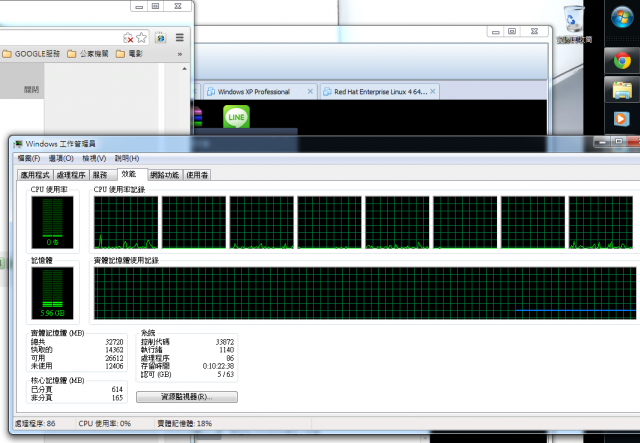Open the 檔案(F) menu in Task Manager
The image size is (640, 443).
point(29,158)
